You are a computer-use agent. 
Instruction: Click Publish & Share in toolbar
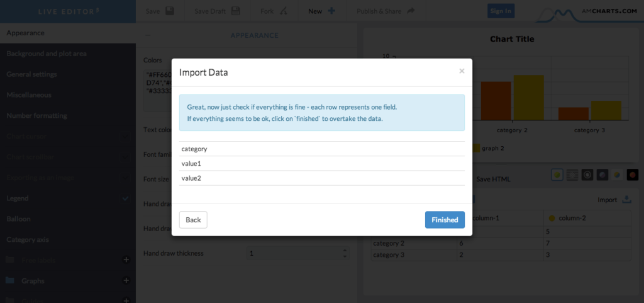click(379, 11)
